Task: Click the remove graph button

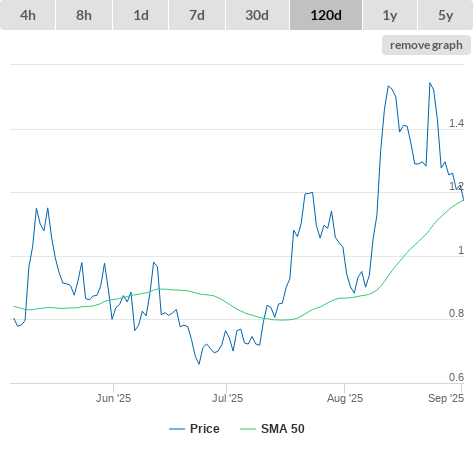Action: (x=426, y=45)
